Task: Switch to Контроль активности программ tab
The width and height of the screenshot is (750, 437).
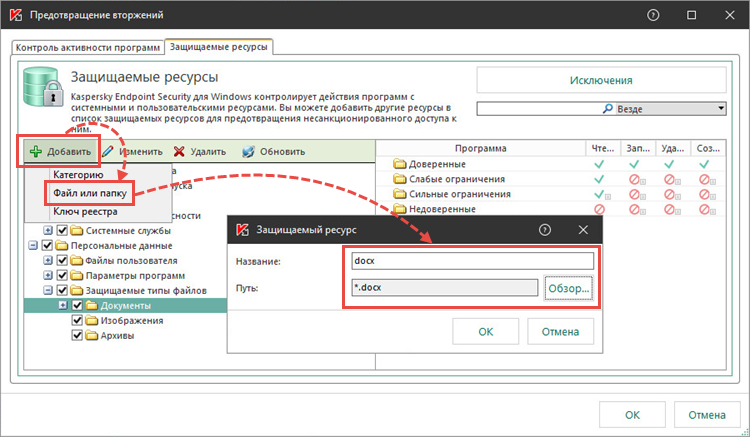Action: point(88,48)
